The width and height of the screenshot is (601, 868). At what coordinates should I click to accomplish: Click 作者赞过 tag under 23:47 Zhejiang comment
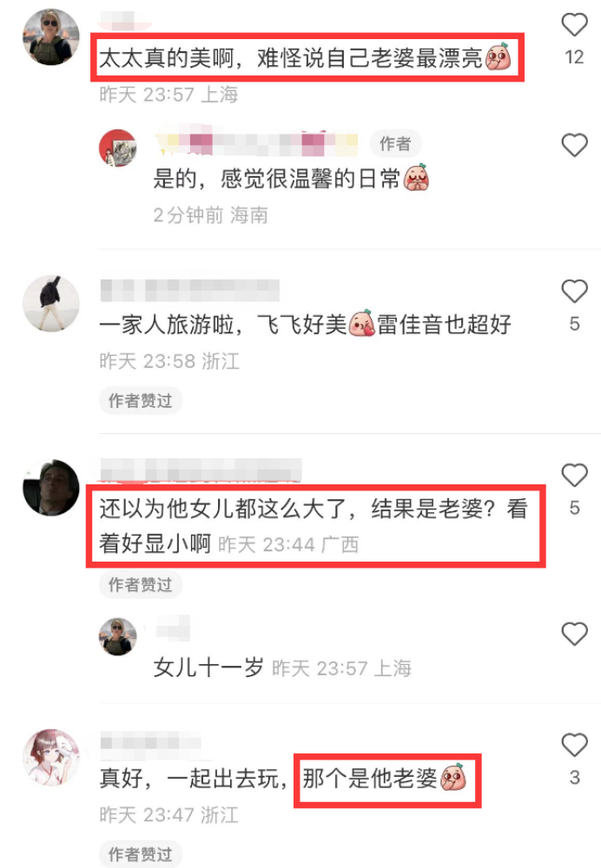[x=140, y=854]
